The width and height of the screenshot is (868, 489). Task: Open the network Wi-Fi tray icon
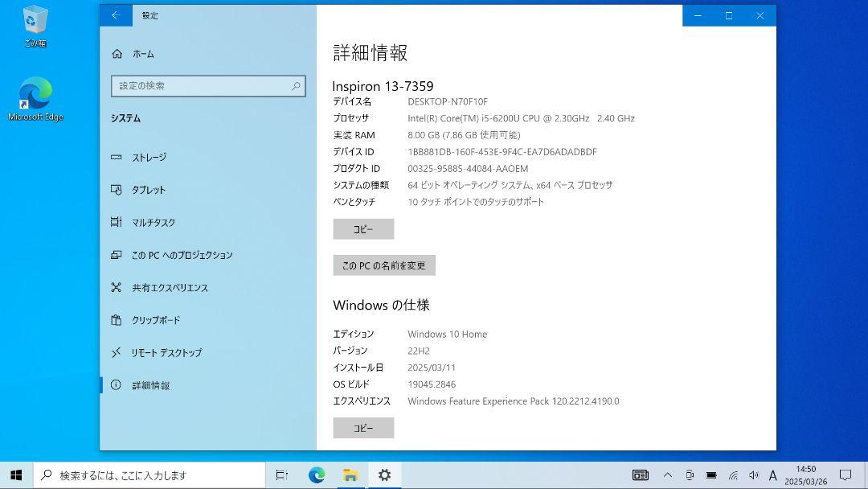click(x=733, y=475)
